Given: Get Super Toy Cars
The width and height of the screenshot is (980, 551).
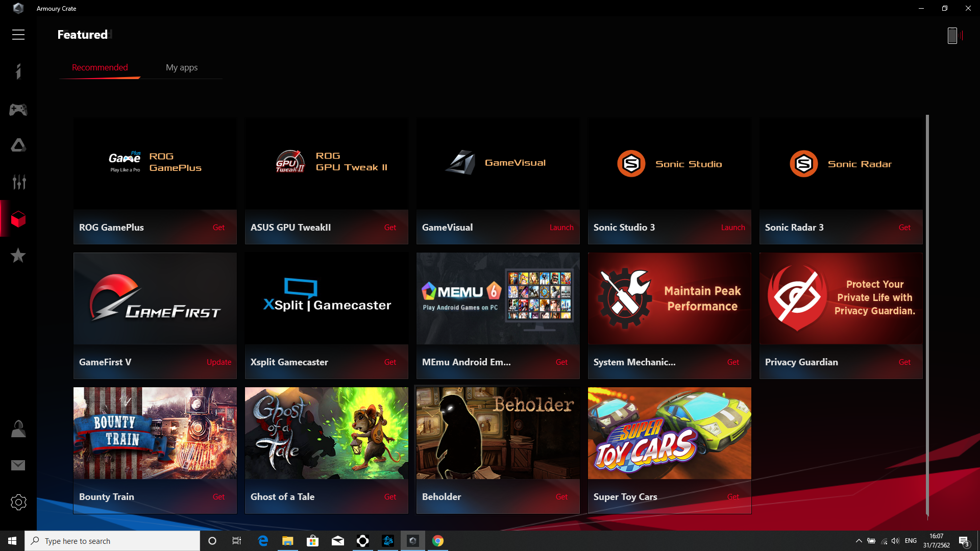Looking at the screenshot, I should [x=733, y=497].
